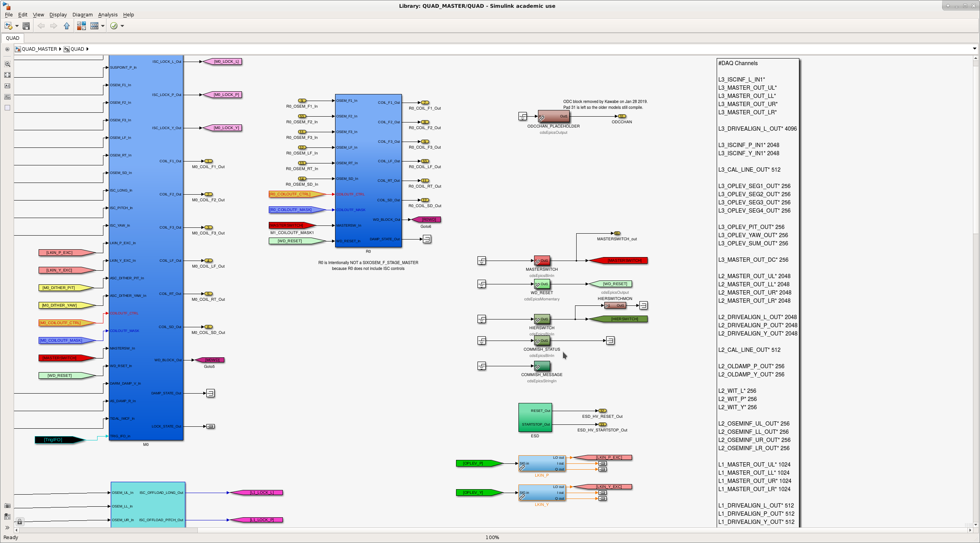Click the #DAQ Channels annotation heading

point(738,63)
